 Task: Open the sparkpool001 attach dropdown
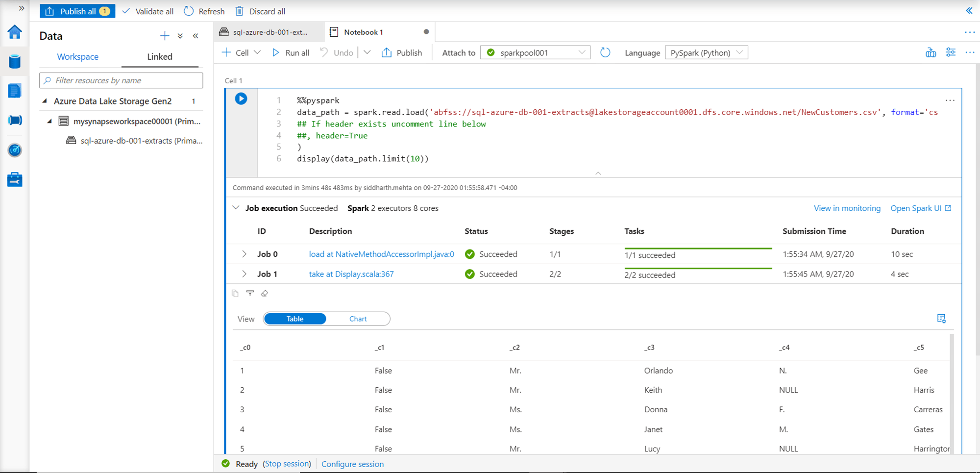[x=582, y=52]
